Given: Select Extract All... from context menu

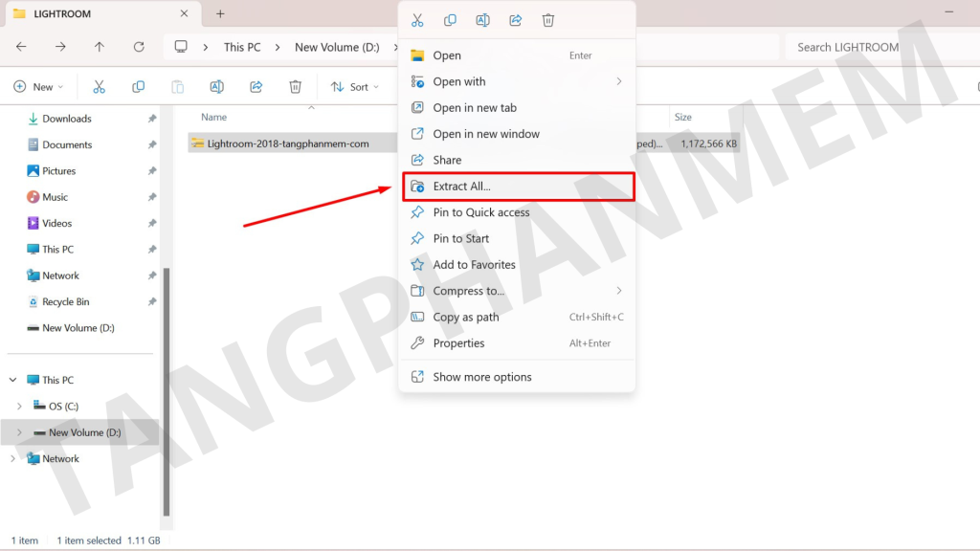Looking at the screenshot, I should pos(461,187).
